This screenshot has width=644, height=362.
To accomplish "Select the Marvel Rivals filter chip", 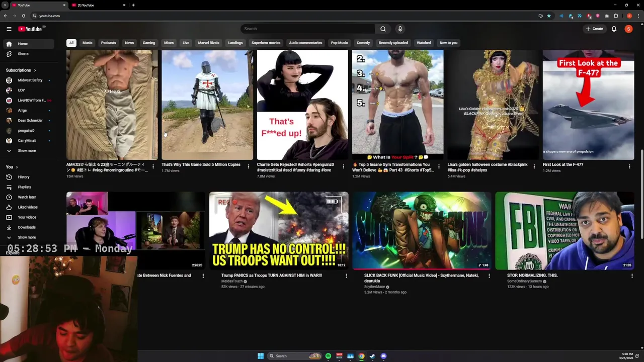I will click(208, 43).
